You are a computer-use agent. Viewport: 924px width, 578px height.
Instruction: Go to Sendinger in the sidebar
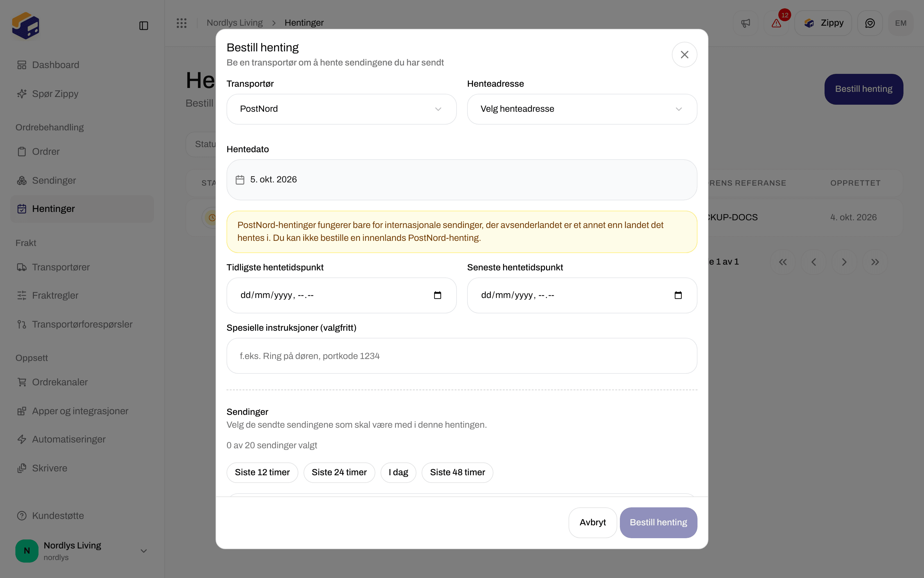pos(82,180)
